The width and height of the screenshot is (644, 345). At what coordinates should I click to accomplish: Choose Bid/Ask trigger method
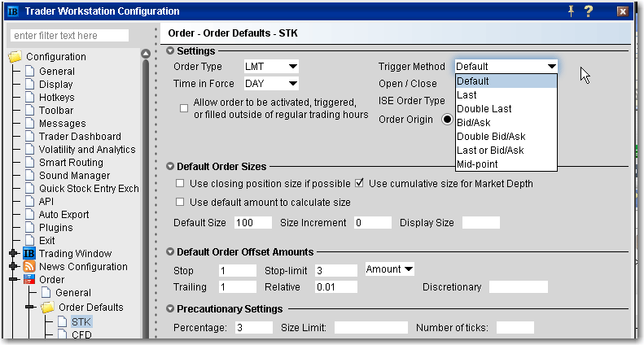click(506, 122)
